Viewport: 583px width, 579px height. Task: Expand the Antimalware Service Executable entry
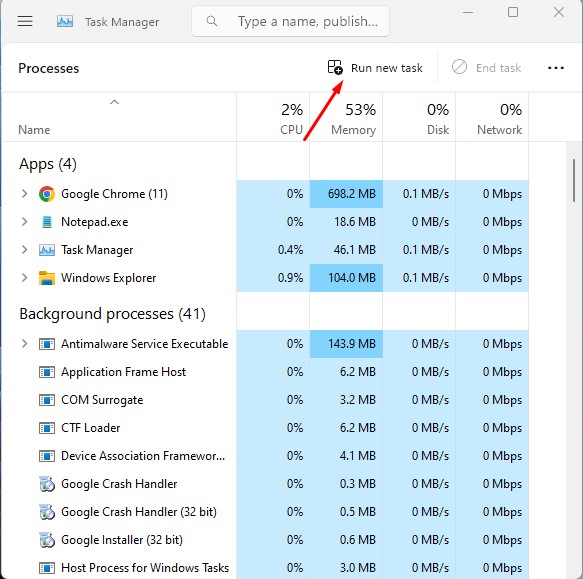[25, 344]
